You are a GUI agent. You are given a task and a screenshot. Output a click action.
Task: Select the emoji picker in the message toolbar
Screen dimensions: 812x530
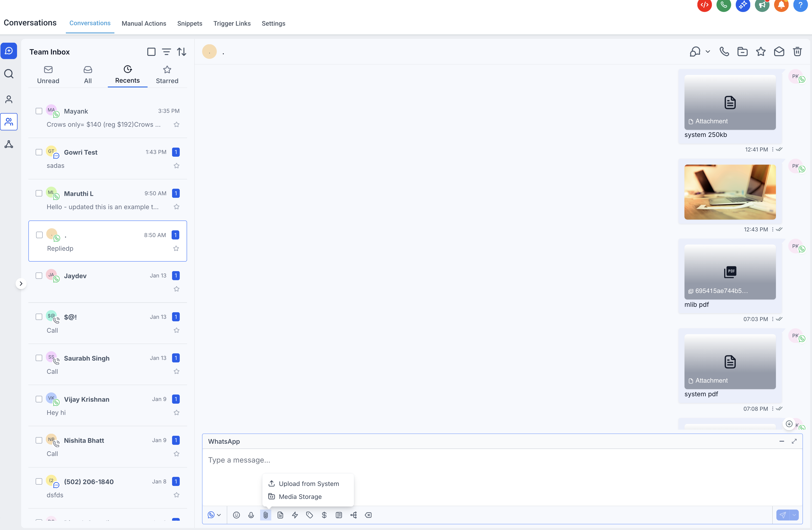pos(237,515)
